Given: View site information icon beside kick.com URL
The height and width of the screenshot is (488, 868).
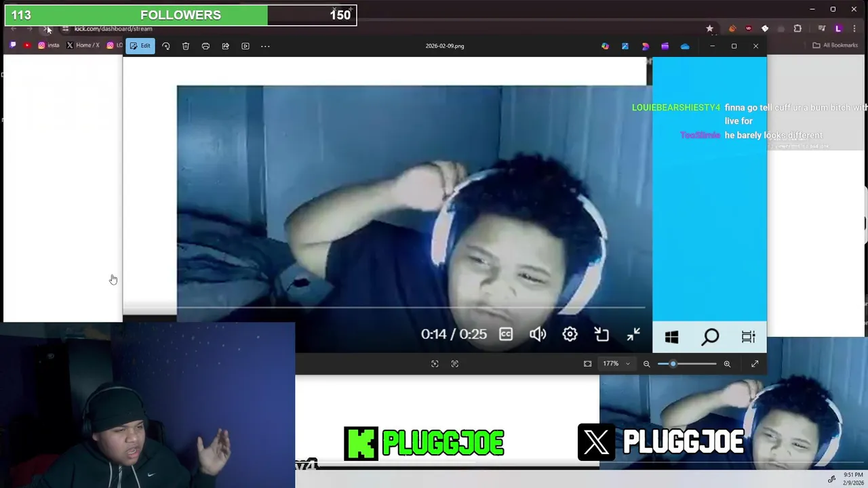Looking at the screenshot, I should pyautogui.click(x=65, y=28).
